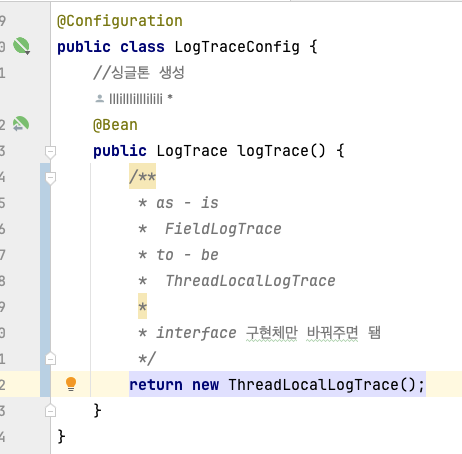The width and height of the screenshot is (462, 454).
Task: Open the yellow lightbulb quick-fix icon
Action: [71, 384]
